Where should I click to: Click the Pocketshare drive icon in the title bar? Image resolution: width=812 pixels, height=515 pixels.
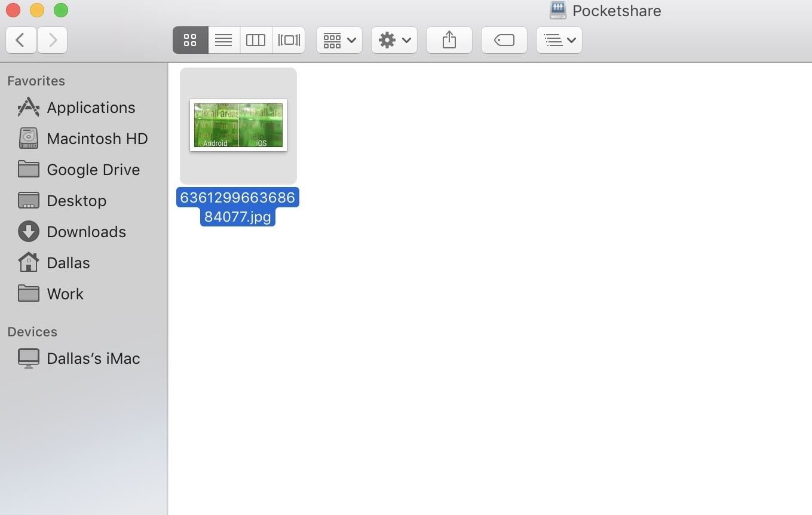[557, 10]
